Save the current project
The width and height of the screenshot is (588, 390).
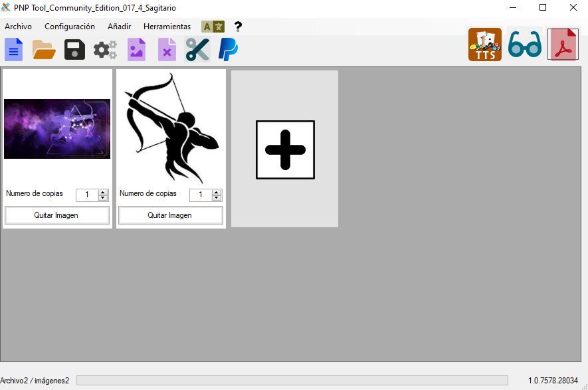click(74, 49)
